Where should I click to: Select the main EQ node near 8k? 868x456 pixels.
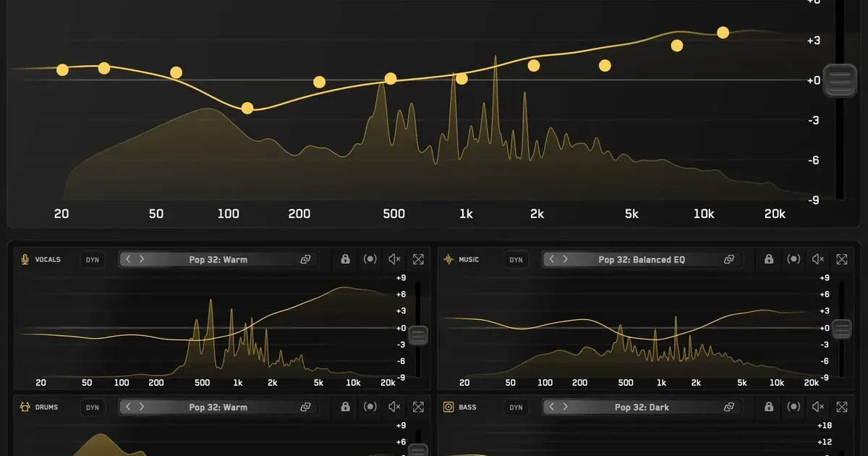(x=677, y=46)
